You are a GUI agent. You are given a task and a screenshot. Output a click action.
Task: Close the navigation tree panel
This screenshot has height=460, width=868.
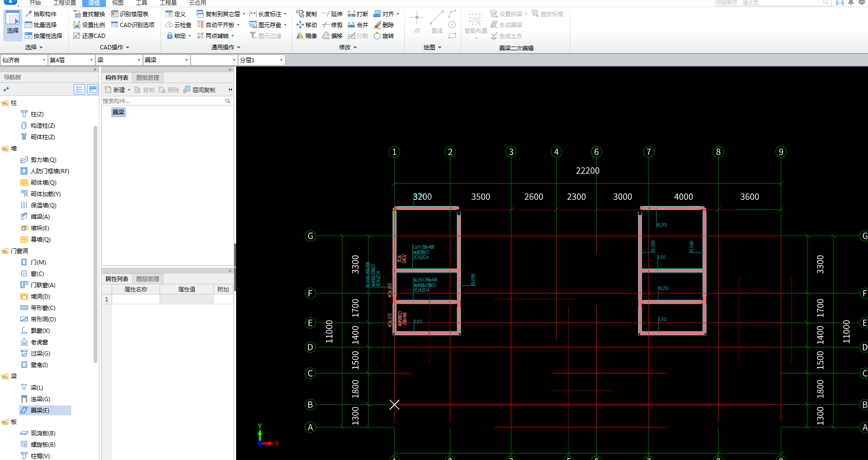pos(95,70)
